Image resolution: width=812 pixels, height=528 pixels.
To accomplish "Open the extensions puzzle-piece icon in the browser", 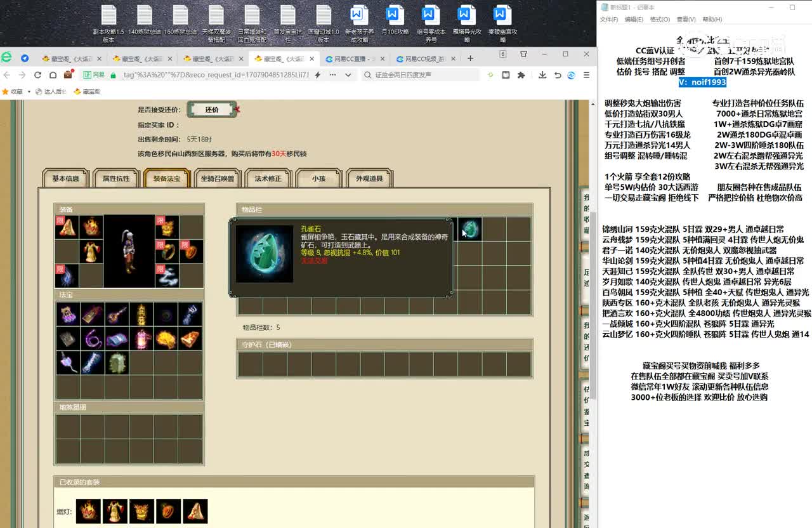I will tap(521, 75).
